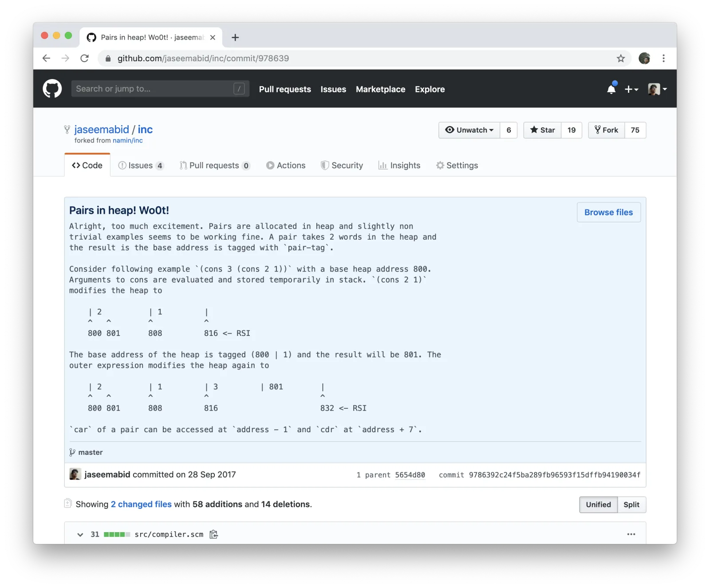Open the parent commit 5654d80 link

[410, 475]
